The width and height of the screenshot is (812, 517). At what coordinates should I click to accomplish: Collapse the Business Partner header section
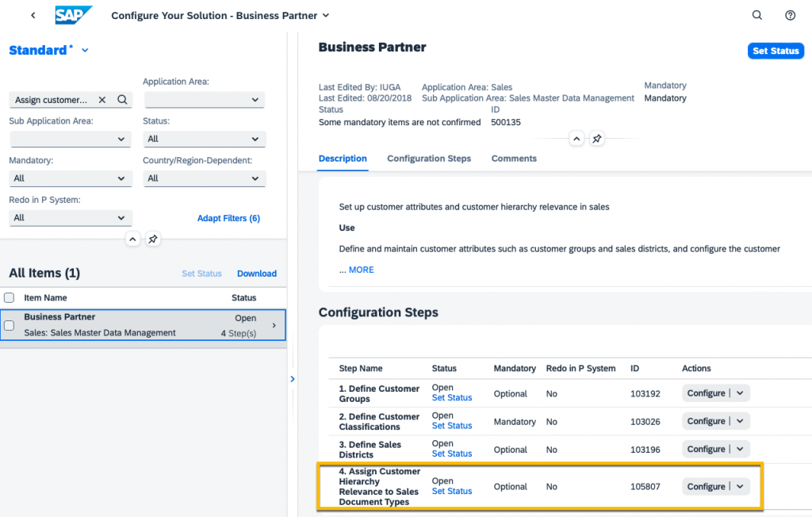576,139
